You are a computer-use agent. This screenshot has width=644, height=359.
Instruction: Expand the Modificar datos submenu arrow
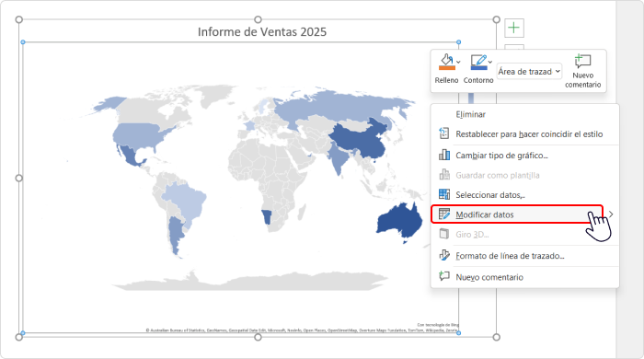point(611,214)
